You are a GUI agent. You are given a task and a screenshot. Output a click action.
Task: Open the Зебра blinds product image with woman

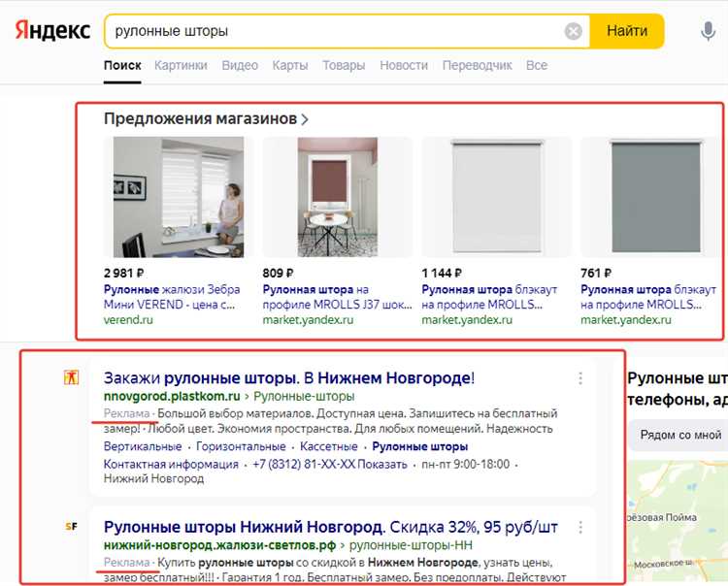click(179, 197)
